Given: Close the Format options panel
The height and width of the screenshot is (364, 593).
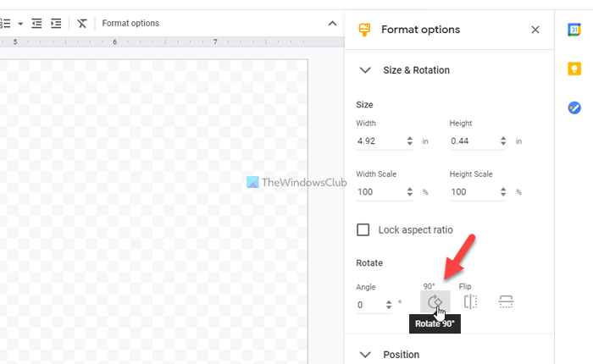Looking at the screenshot, I should point(535,30).
